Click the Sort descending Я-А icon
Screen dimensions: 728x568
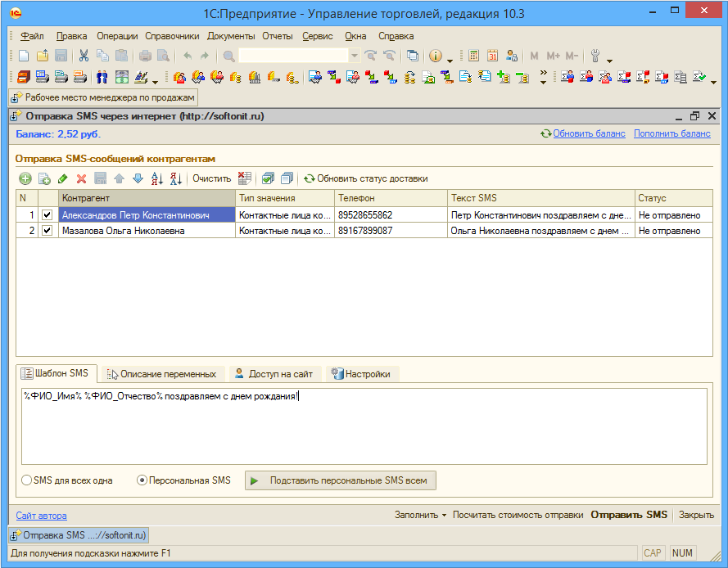pyautogui.click(x=175, y=178)
